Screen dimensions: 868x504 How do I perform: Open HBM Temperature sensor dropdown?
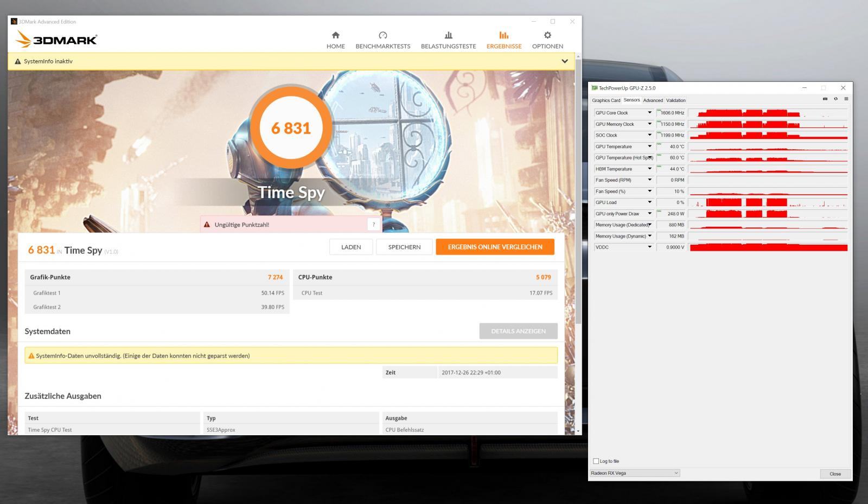pos(649,169)
